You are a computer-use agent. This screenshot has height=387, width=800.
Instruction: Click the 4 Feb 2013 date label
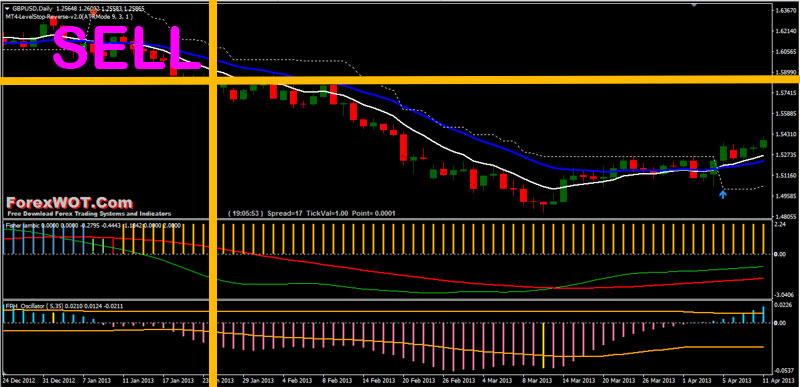coord(298,381)
